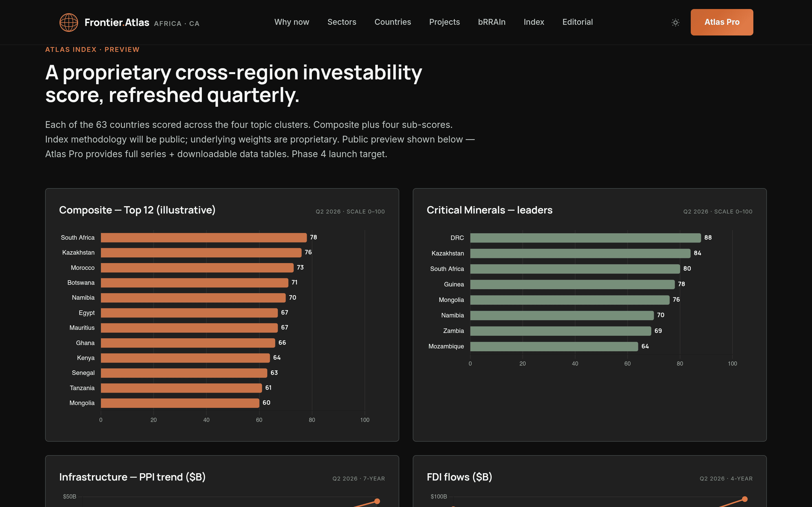Open the Countries navigation item
The width and height of the screenshot is (812, 507).
pos(392,22)
